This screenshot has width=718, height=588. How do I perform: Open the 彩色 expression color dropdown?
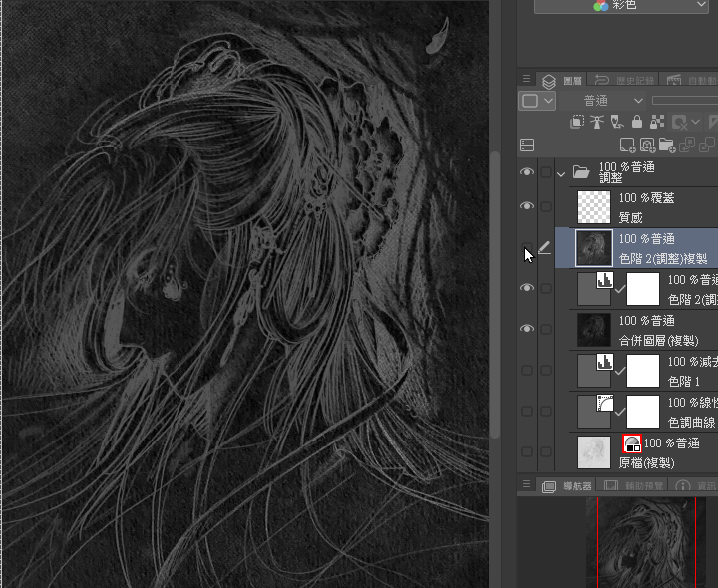tap(621, 6)
